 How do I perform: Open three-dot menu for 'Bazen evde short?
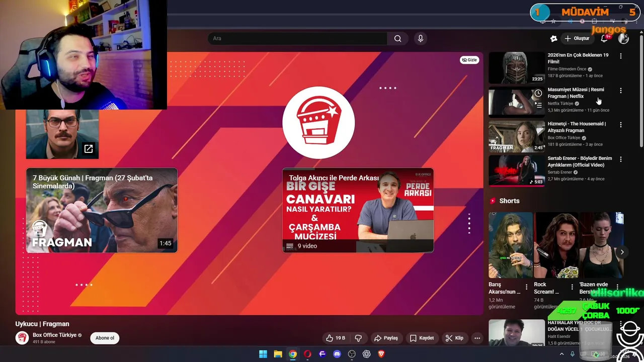coord(617,287)
